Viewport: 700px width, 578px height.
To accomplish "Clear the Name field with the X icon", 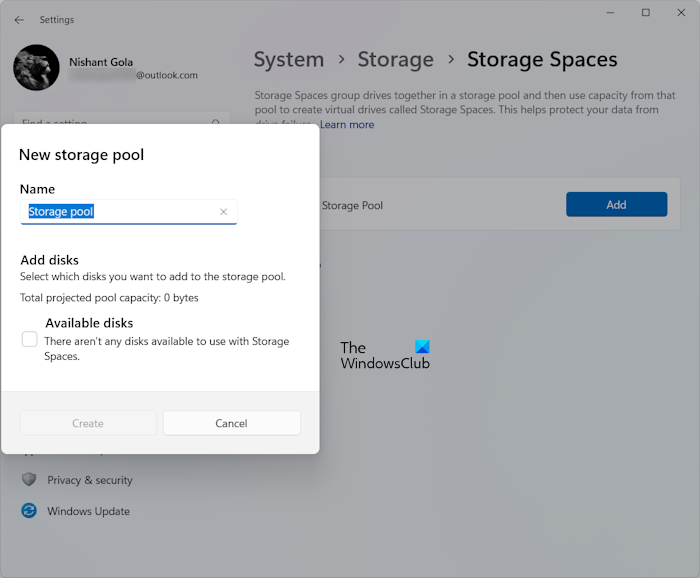I will [223, 212].
